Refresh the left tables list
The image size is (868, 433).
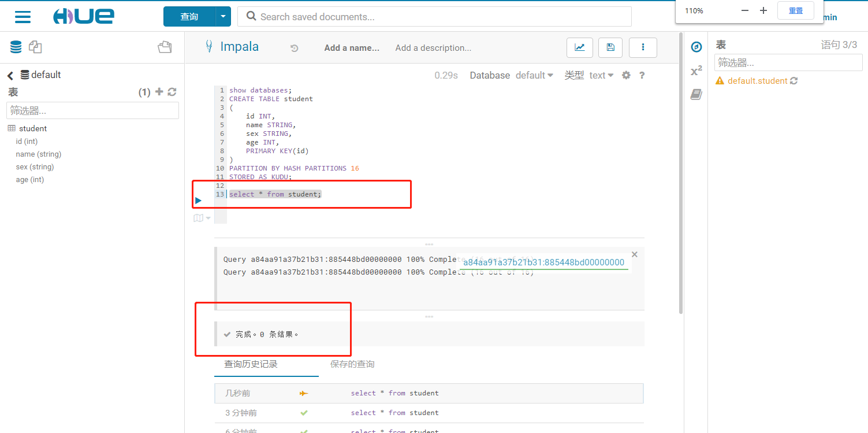point(172,92)
